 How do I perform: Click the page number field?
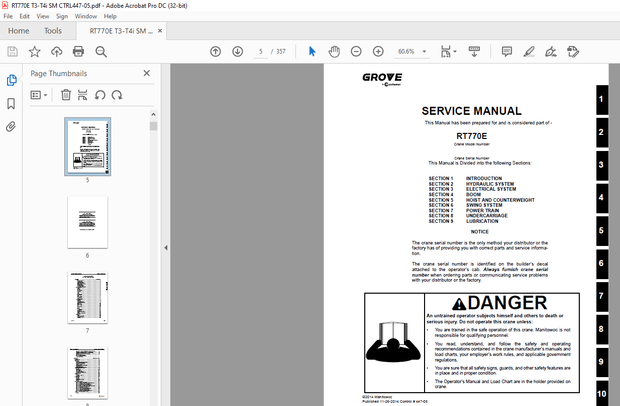(261, 51)
